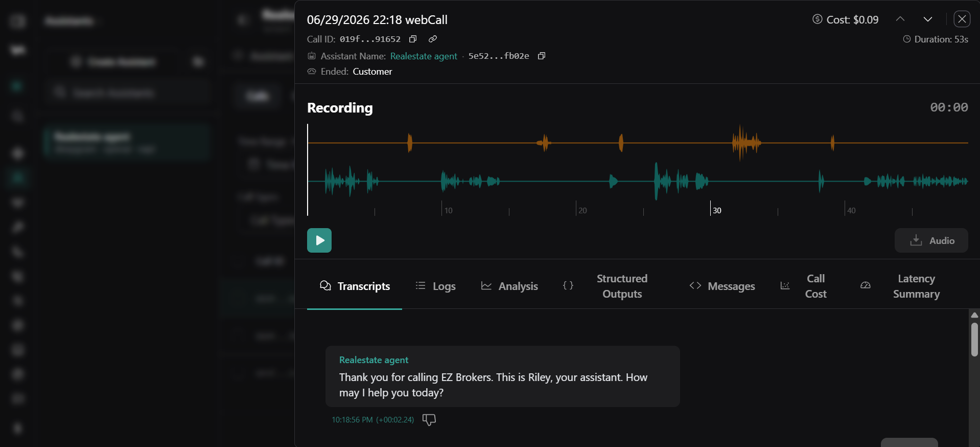Click the teal assistant waveform at its start
This screenshot has height=447, width=980.
(x=342, y=181)
